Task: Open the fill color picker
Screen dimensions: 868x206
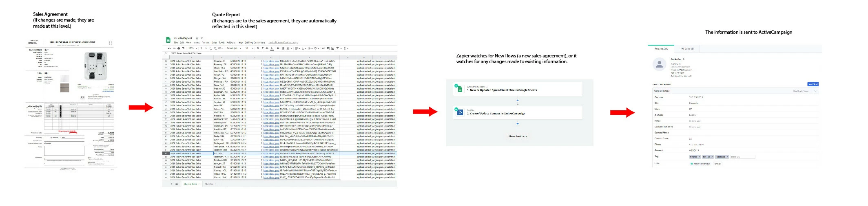Action: tap(278, 48)
